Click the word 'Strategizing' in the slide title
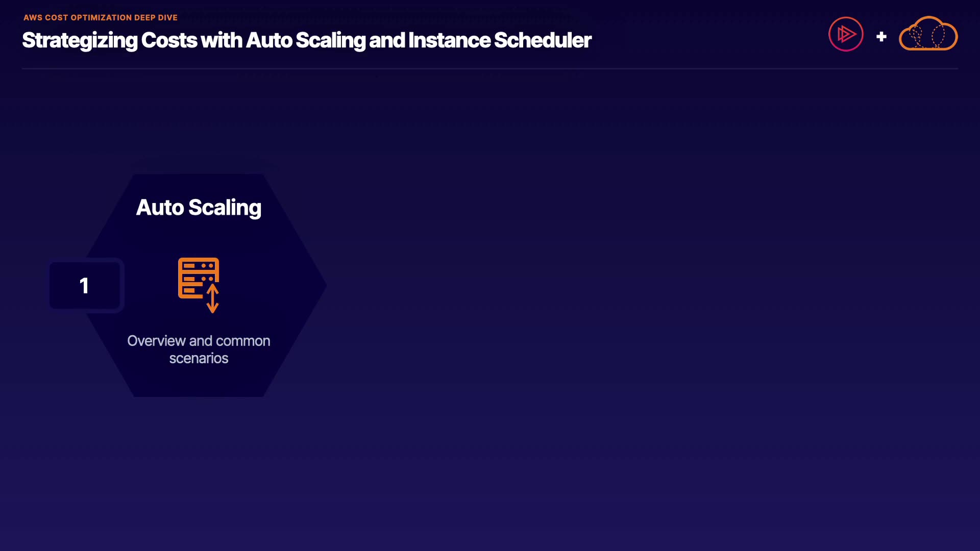This screenshot has height=551, width=980. tap(80, 40)
